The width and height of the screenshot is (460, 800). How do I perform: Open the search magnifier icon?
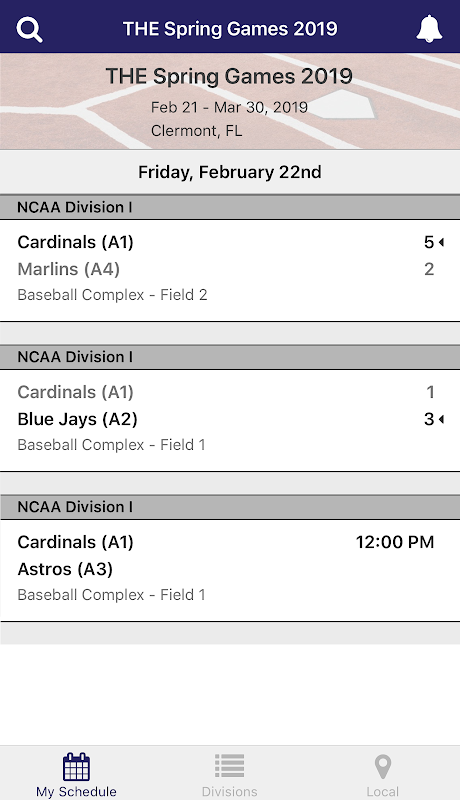30,30
